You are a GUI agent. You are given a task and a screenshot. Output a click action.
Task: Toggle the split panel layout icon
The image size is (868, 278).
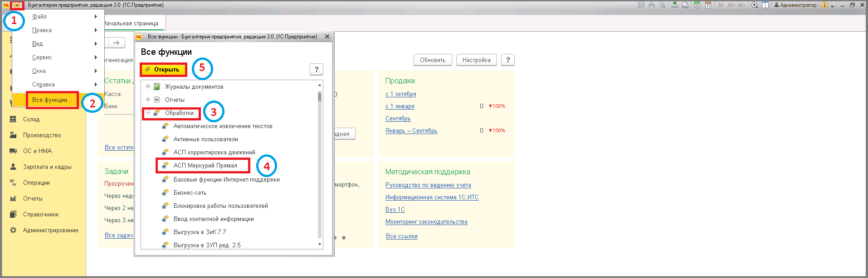click(765, 5)
